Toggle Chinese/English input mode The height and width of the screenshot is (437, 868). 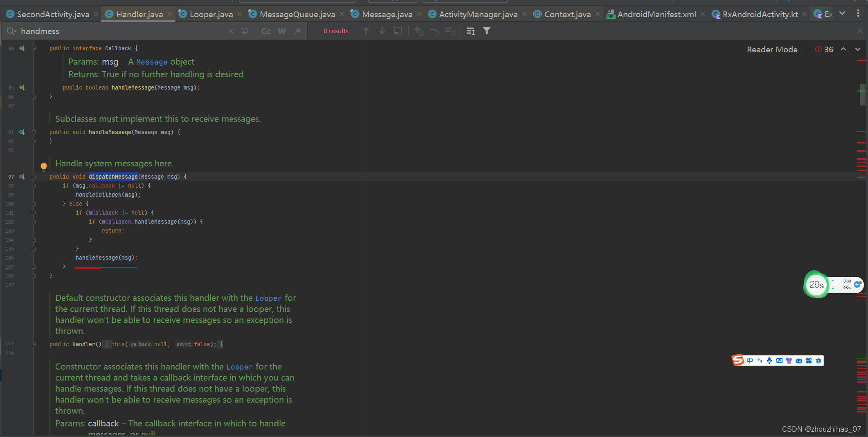click(749, 361)
